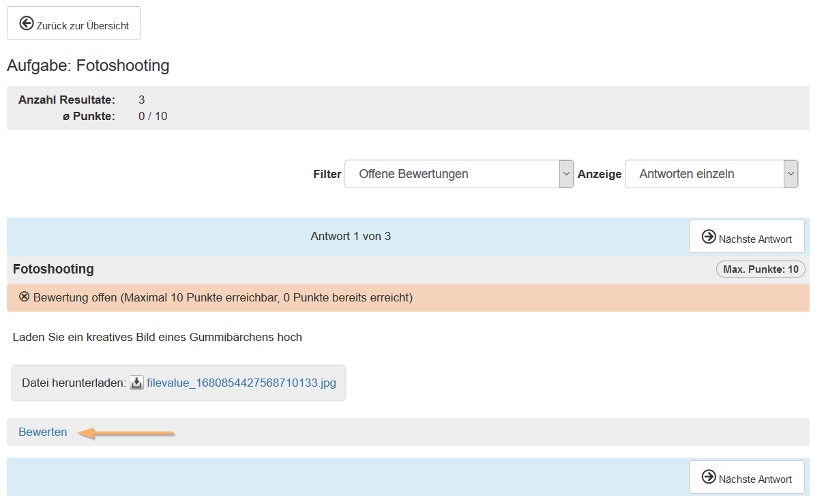Screen dimensions: 826x504
Task: Click the download icon beside the filevalue file
Action: (x=136, y=383)
